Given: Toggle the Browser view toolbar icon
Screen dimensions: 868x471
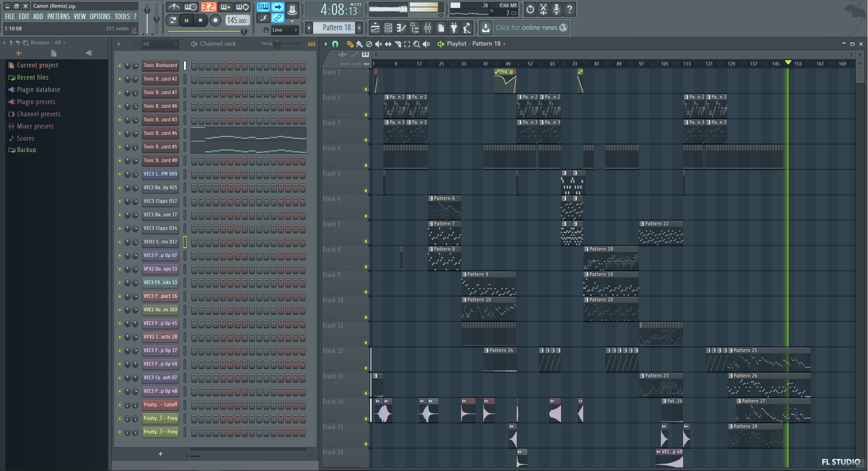Looking at the screenshot, I should click(415, 28).
